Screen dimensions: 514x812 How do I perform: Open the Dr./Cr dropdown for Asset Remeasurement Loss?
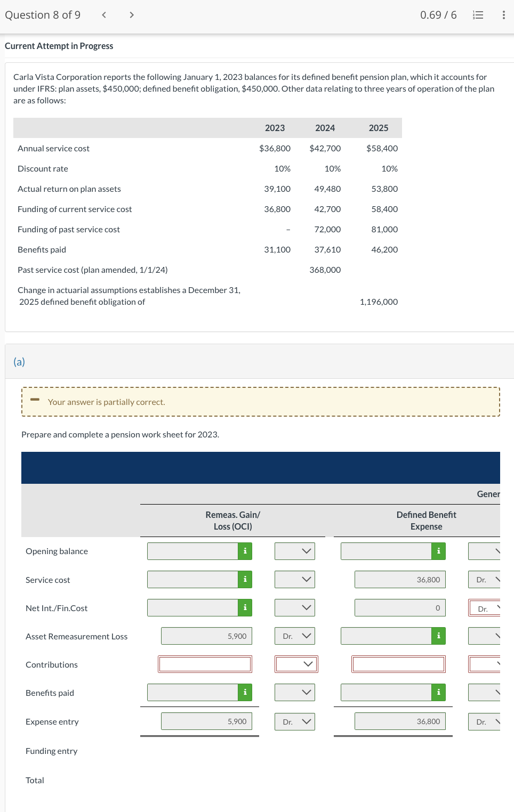tap(294, 636)
